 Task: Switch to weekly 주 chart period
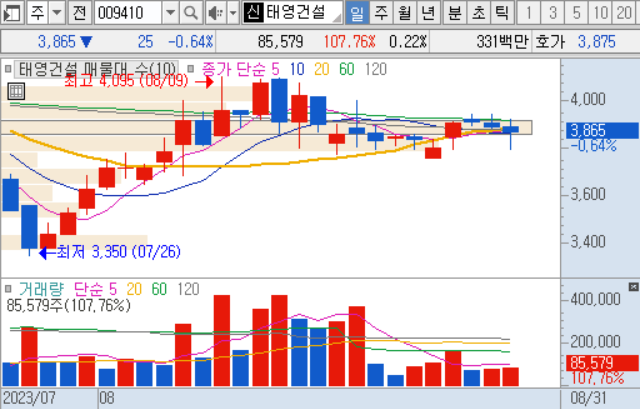point(380,13)
